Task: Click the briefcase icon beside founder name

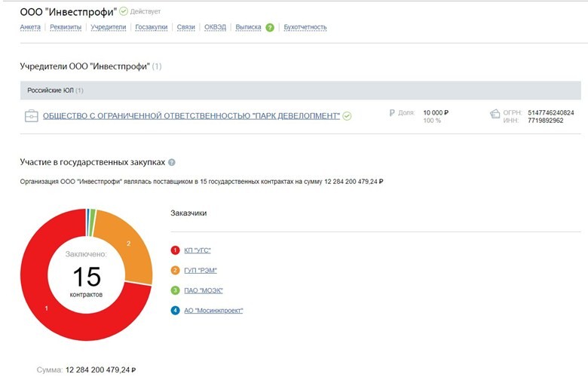Action: (32, 116)
